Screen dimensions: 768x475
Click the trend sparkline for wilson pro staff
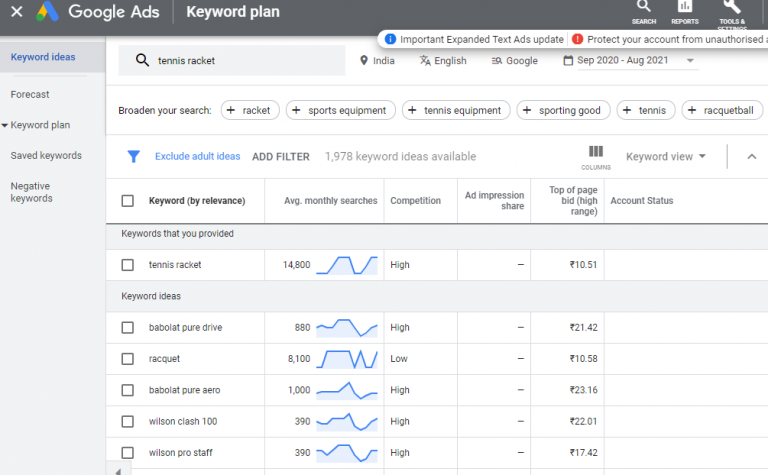[347, 453]
